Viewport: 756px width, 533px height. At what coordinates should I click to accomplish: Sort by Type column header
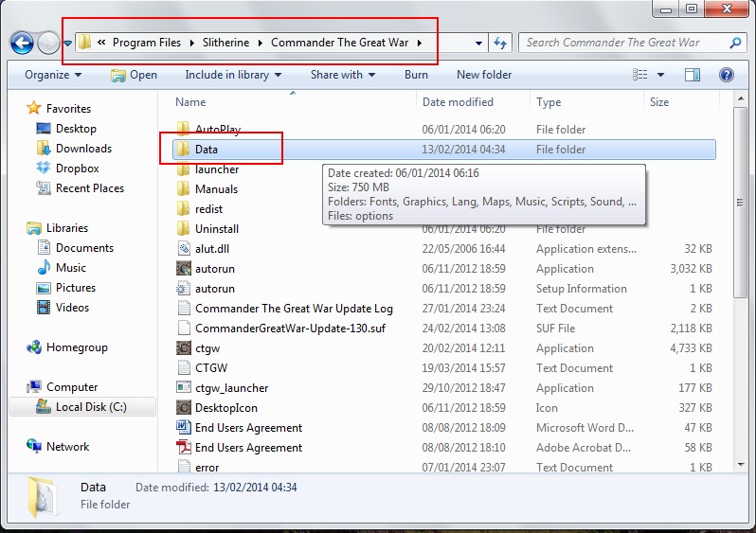549,102
